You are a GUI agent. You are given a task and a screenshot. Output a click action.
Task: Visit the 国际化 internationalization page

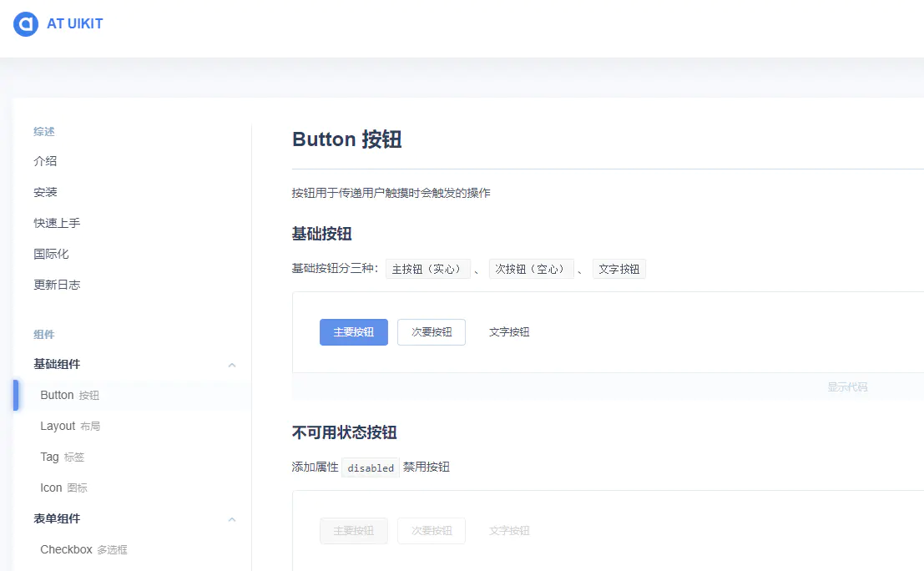pyautogui.click(x=51, y=254)
